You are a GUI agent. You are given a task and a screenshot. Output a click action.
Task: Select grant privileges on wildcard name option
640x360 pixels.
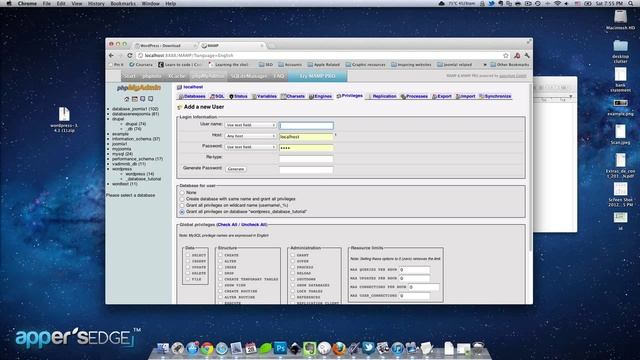(182, 206)
